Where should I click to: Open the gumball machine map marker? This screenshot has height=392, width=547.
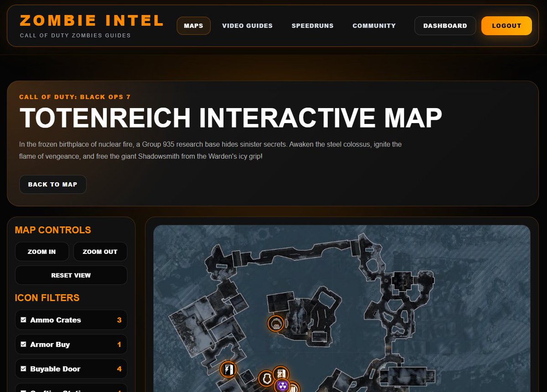coord(276,324)
